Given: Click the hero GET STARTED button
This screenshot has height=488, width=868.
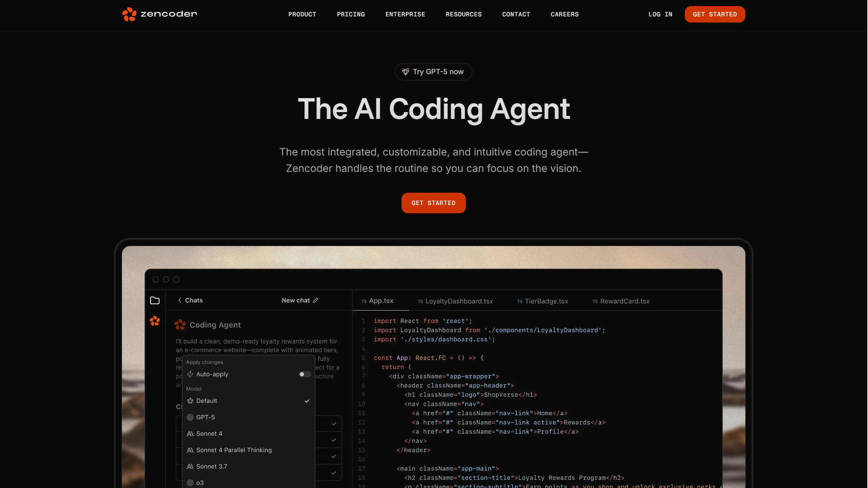Looking at the screenshot, I should pos(433,203).
